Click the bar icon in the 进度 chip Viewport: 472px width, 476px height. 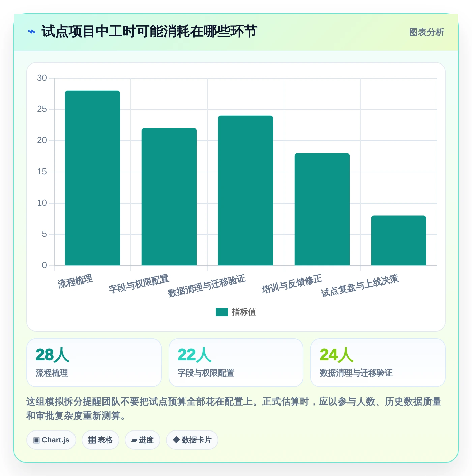pos(135,440)
